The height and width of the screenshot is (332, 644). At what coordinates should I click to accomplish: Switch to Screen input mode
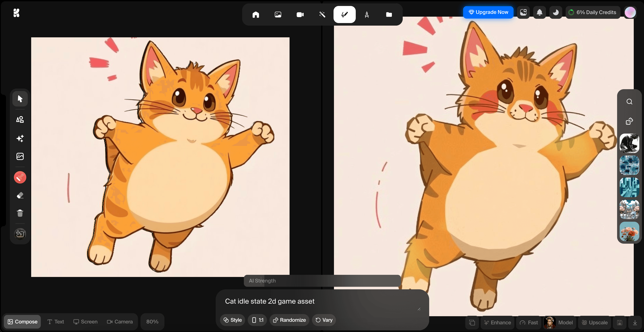point(85,322)
